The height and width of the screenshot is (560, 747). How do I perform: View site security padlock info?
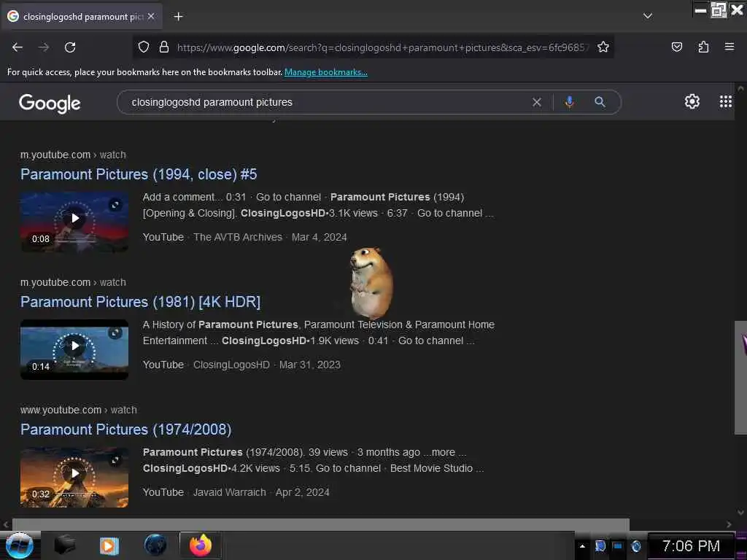[x=164, y=47]
